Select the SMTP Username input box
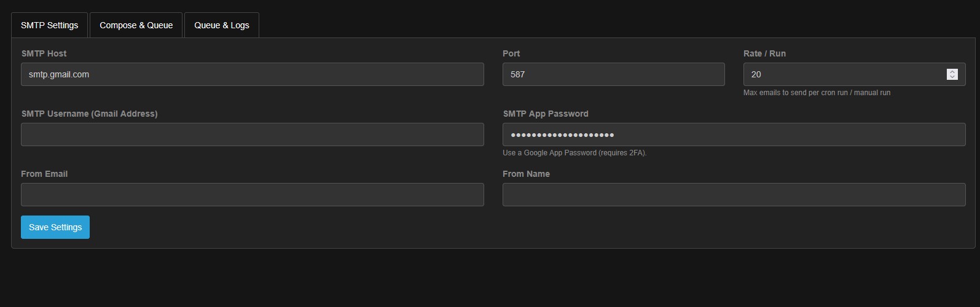 click(x=252, y=134)
